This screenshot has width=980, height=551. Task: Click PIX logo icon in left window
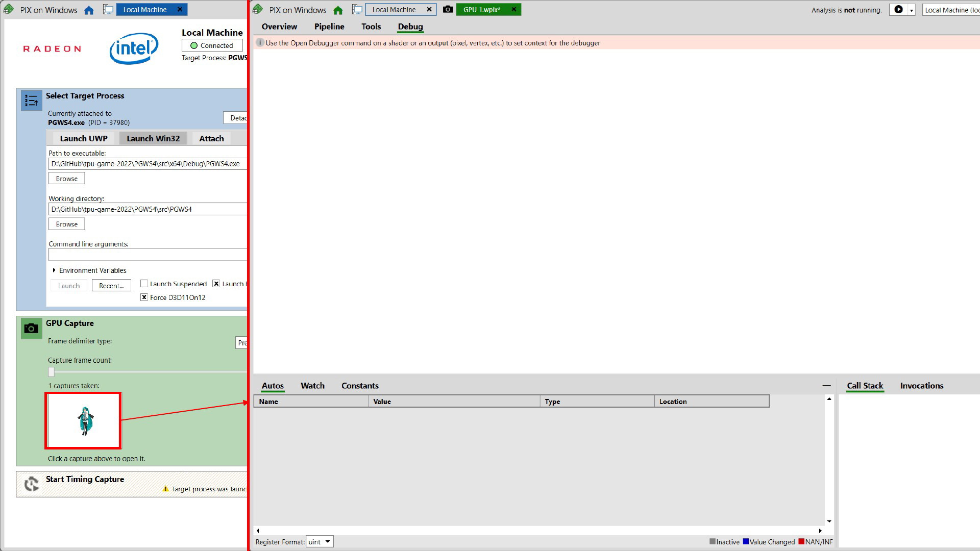coord(9,9)
